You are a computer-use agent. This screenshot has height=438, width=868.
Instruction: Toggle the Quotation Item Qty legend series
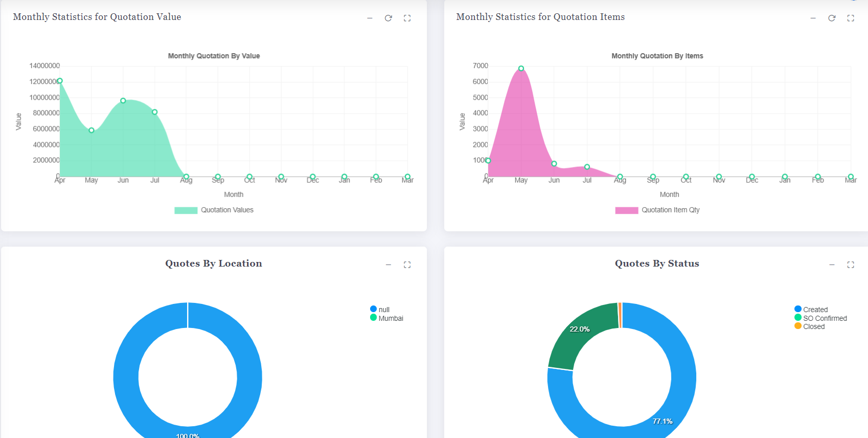657,210
